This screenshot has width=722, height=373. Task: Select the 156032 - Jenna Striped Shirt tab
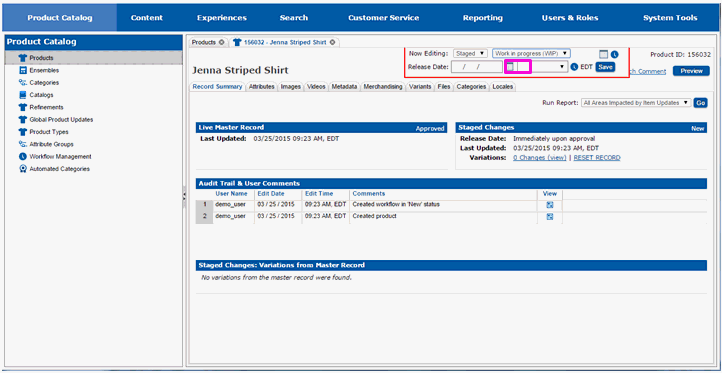tap(285, 42)
